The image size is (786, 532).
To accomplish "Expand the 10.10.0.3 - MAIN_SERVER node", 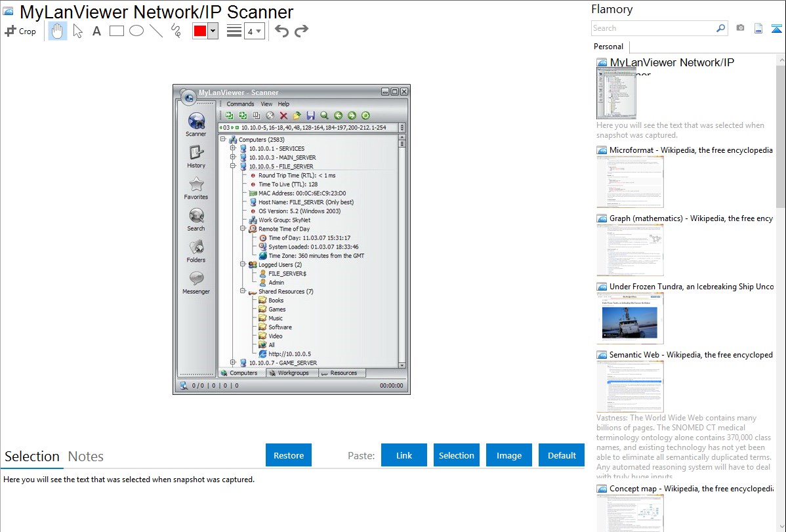I will 233,157.
